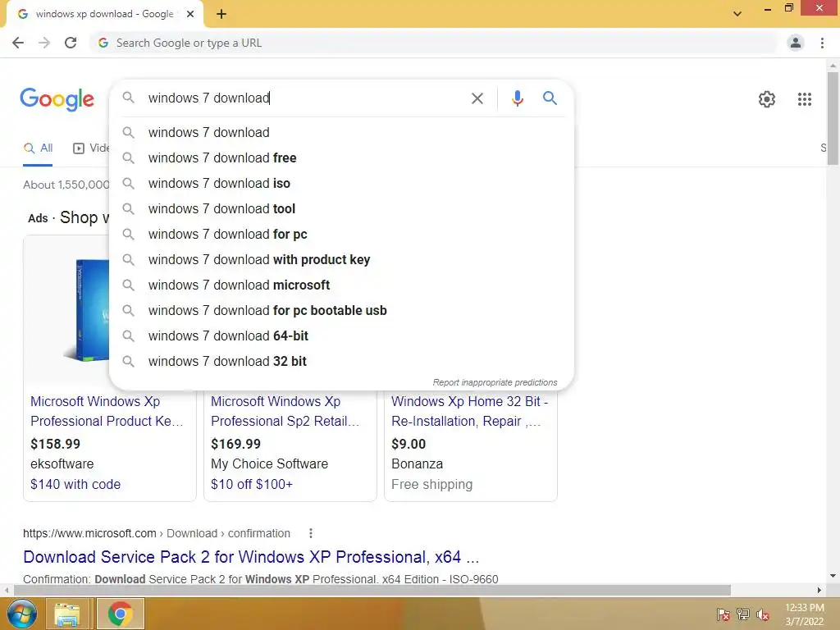
Task: Click the scroll down arrow
Action: click(833, 577)
